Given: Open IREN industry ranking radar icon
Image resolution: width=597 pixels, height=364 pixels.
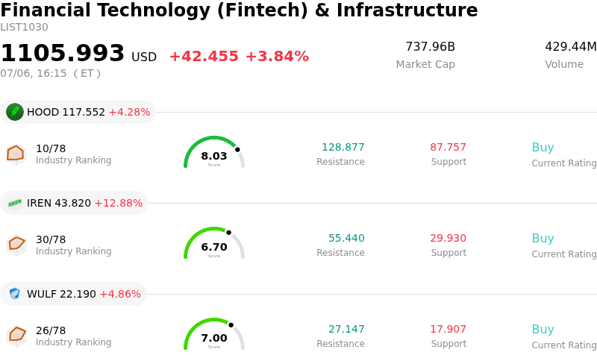Looking at the screenshot, I should [16, 245].
